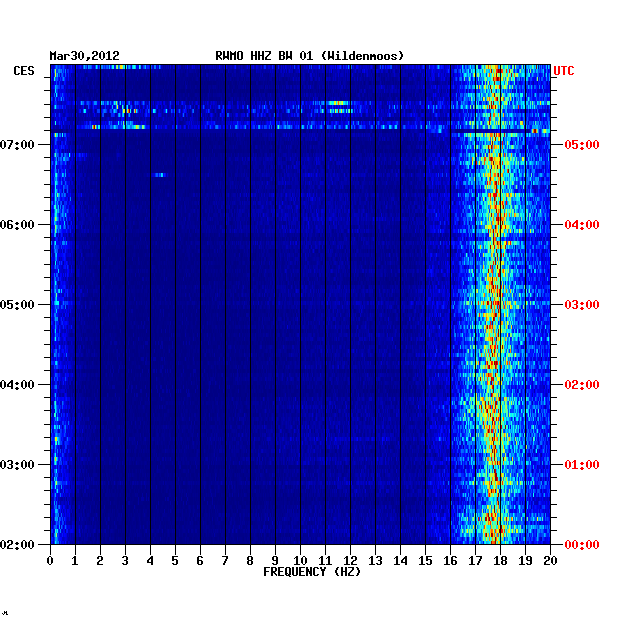Viewport: 630px width, 624px height.
Task: Click frequency axis label 6
Action: point(200,561)
